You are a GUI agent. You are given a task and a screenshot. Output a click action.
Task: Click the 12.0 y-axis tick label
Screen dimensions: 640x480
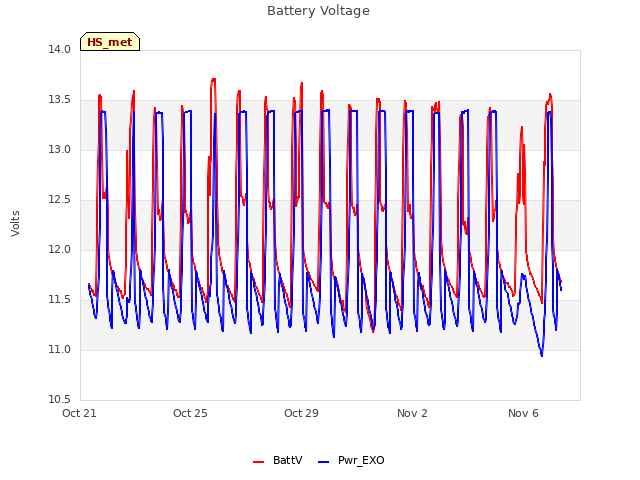click(x=60, y=249)
